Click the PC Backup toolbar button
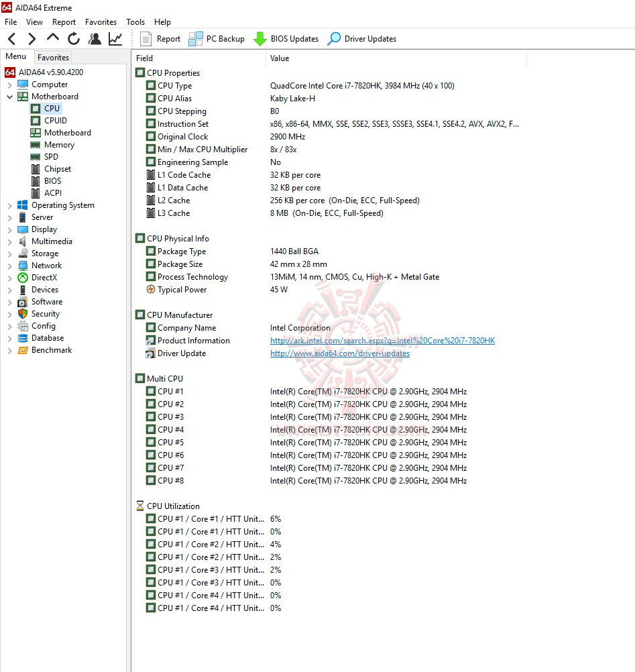 217,39
